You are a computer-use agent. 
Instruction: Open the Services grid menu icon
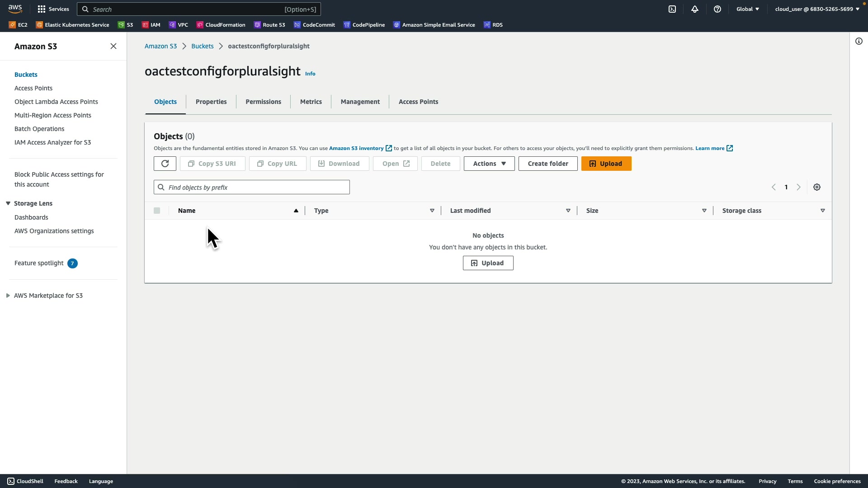click(x=42, y=9)
